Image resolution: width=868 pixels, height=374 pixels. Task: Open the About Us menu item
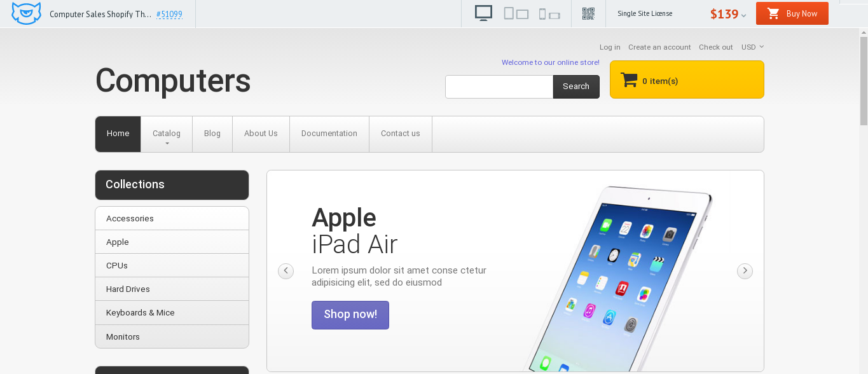tap(261, 134)
